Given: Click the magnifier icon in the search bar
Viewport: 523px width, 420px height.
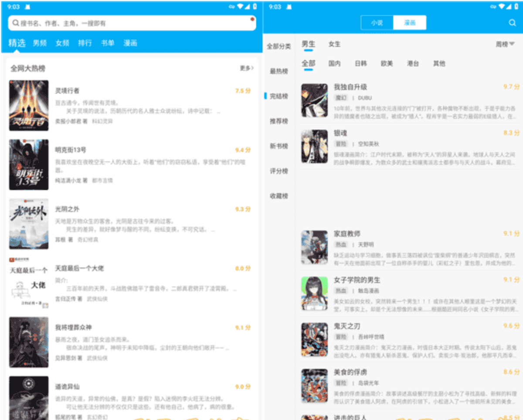Looking at the screenshot, I should click(x=16, y=23).
